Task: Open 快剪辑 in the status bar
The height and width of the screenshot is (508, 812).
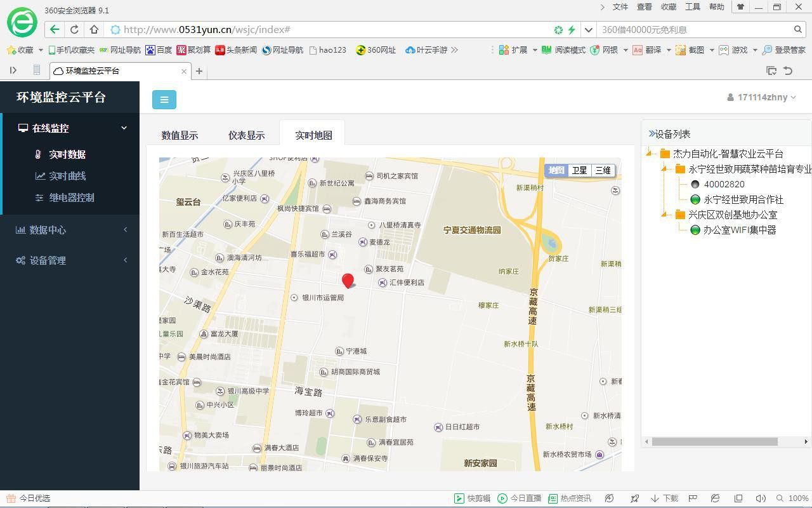Action: pos(473,498)
